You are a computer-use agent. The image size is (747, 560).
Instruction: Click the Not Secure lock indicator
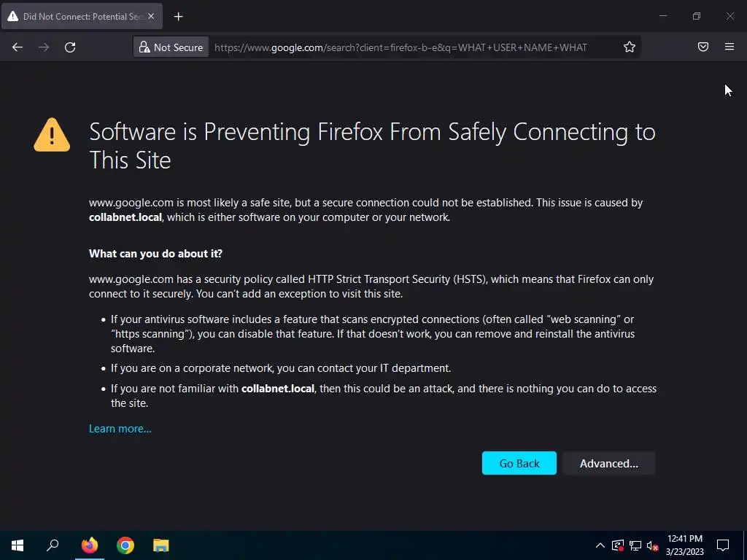pos(171,47)
